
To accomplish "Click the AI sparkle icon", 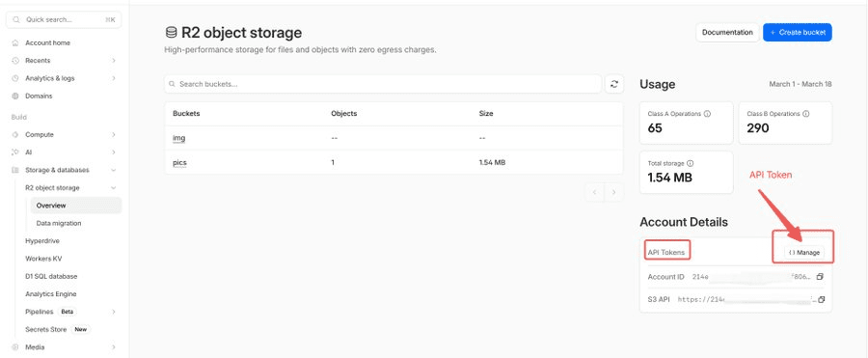I will (14, 151).
